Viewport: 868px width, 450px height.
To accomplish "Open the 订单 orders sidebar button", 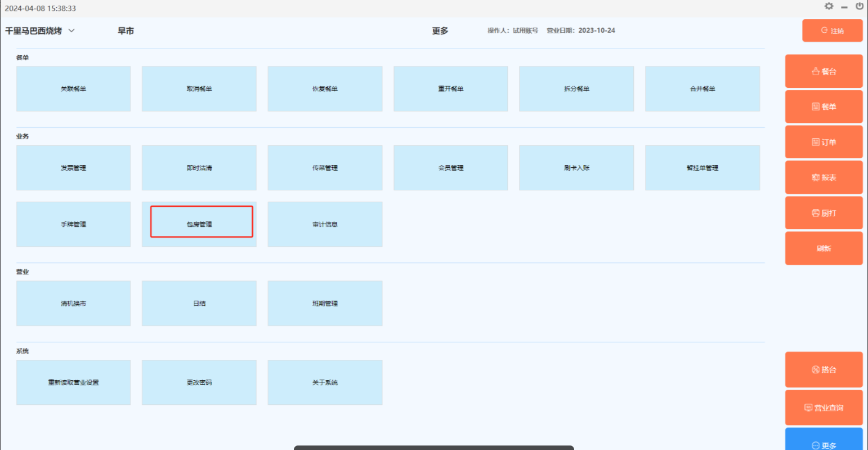I will (x=824, y=142).
